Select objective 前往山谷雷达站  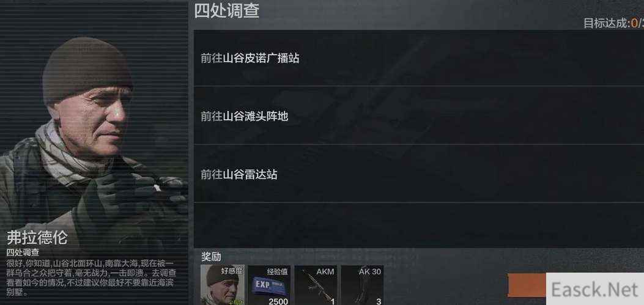(x=419, y=174)
